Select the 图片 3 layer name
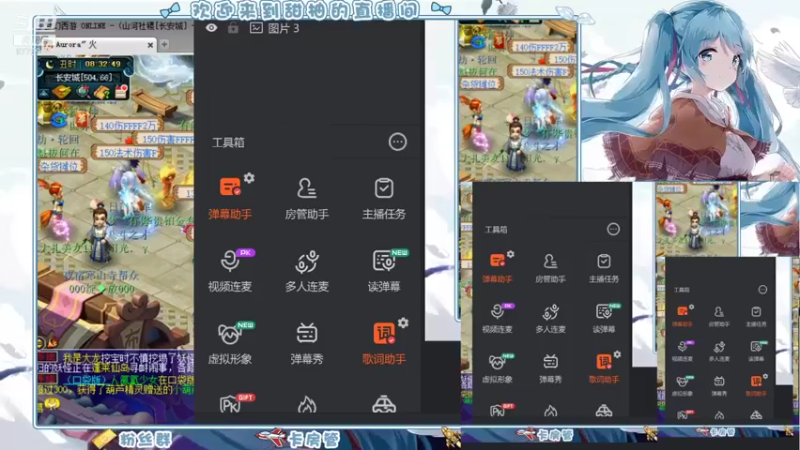 [284, 29]
